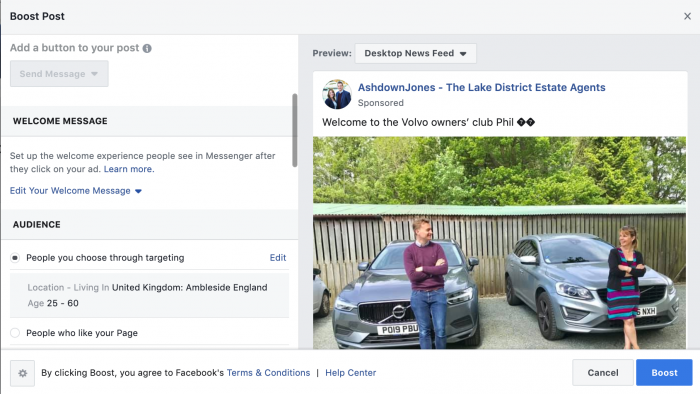Click the Age 25 - 60 text
This screenshot has height=394, width=700.
(53, 303)
